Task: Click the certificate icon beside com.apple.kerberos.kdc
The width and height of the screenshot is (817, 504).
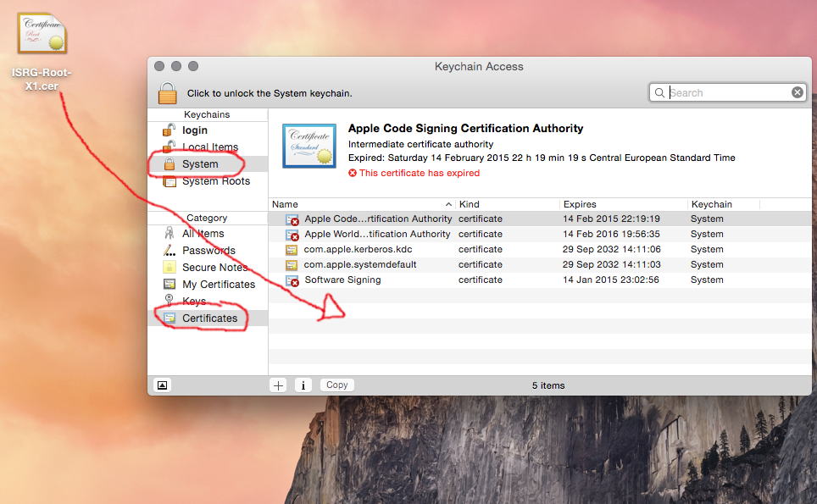Action: coord(292,250)
